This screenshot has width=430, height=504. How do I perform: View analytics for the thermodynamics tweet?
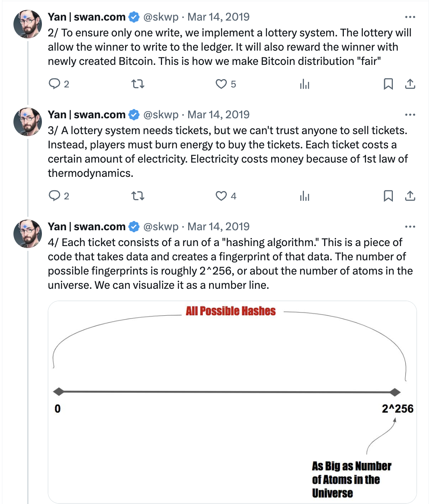pos(304,196)
